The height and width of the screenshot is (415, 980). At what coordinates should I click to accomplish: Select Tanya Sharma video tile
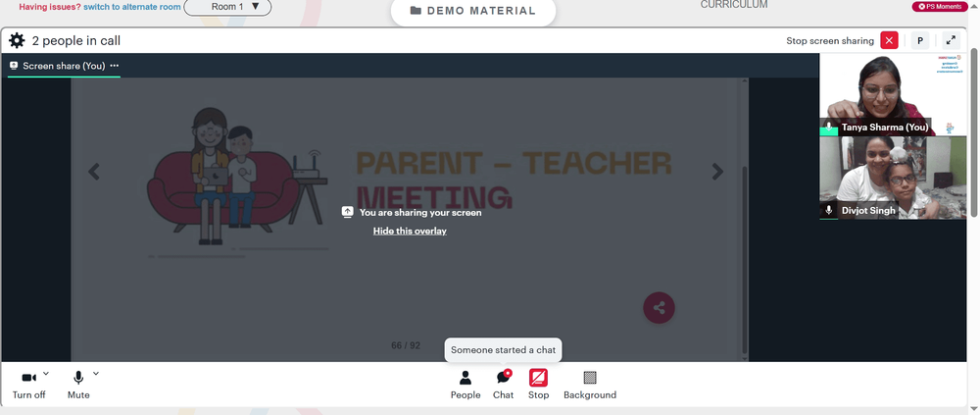click(894, 94)
